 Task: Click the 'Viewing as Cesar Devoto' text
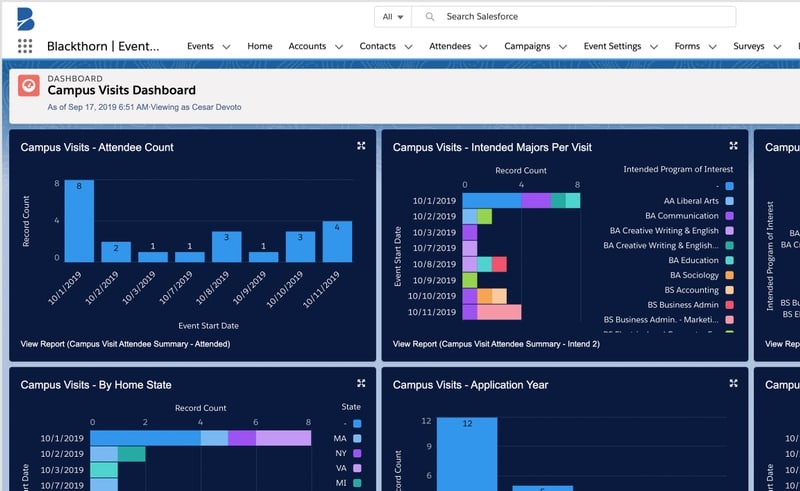pos(196,107)
